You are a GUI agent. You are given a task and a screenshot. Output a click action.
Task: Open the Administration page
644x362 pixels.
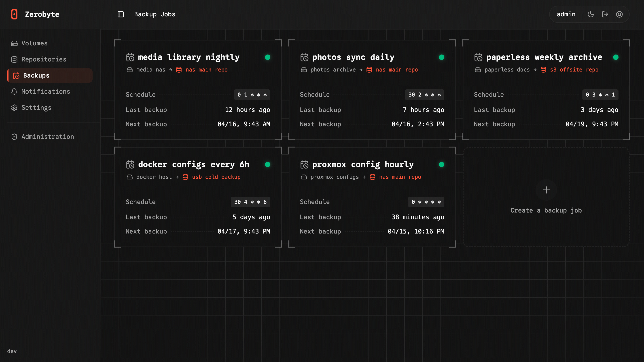click(x=50, y=137)
